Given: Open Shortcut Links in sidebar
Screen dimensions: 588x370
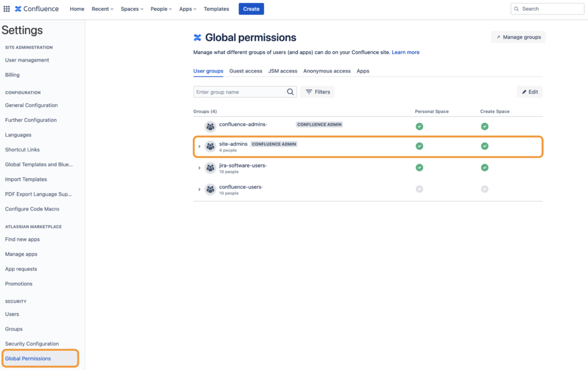Looking at the screenshot, I should [22, 149].
